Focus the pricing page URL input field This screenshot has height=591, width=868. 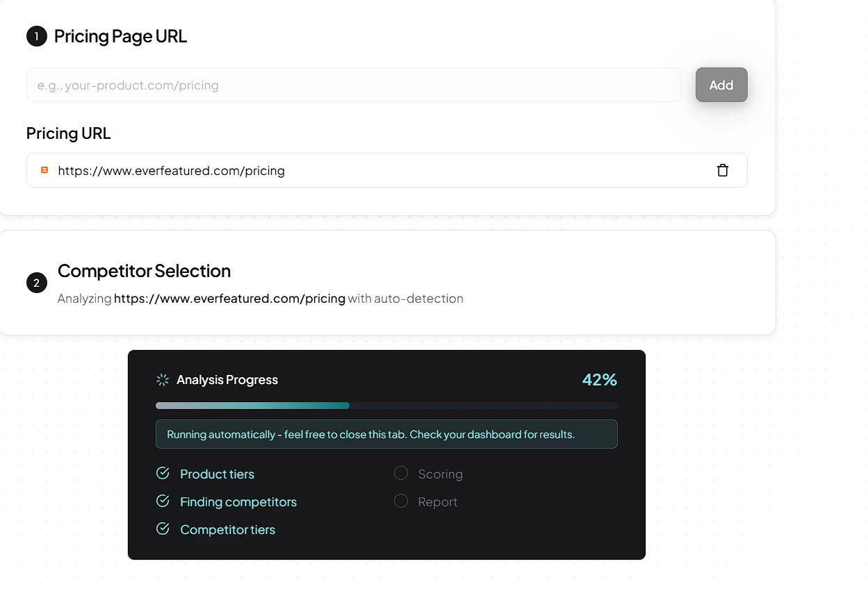[353, 85]
